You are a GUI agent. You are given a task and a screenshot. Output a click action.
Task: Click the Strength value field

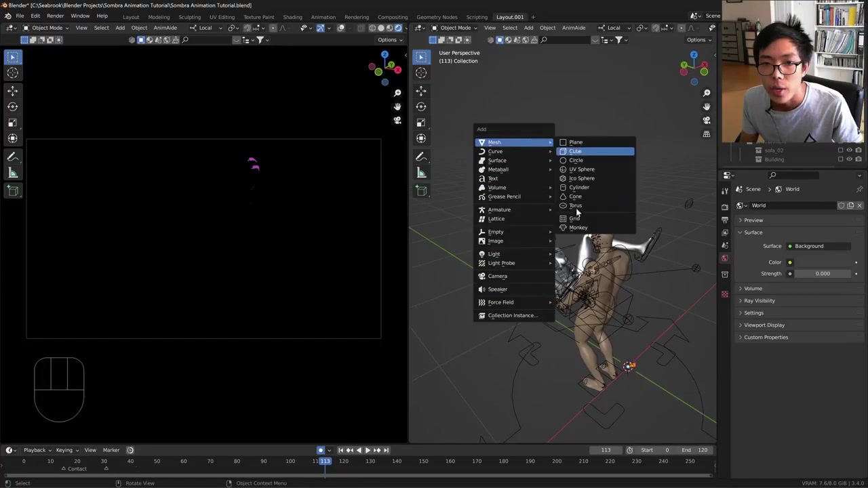(x=822, y=274)
